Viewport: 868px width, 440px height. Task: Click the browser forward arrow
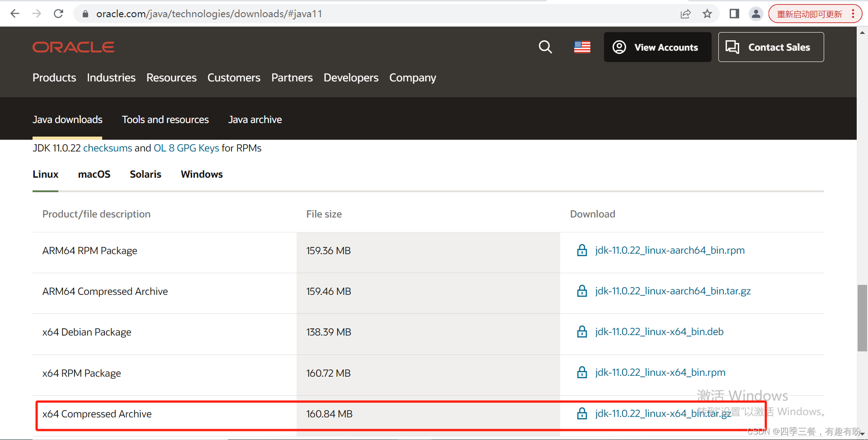37,14
